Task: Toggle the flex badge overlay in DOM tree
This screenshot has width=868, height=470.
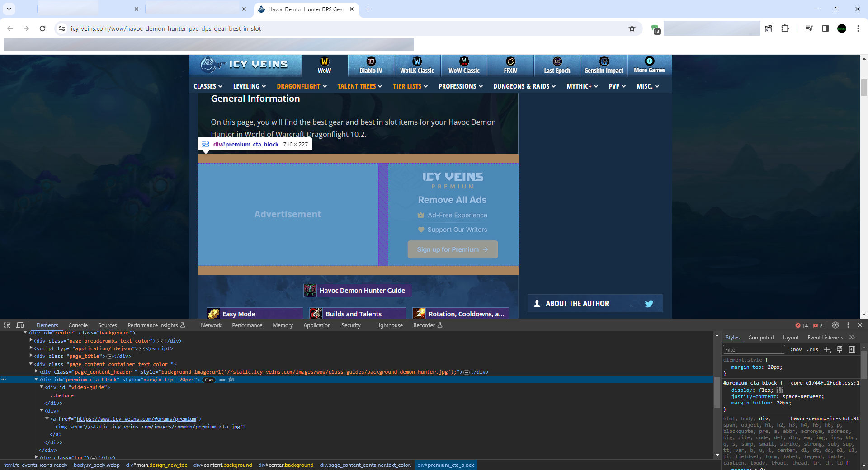Action: click(x=209, y=380)
